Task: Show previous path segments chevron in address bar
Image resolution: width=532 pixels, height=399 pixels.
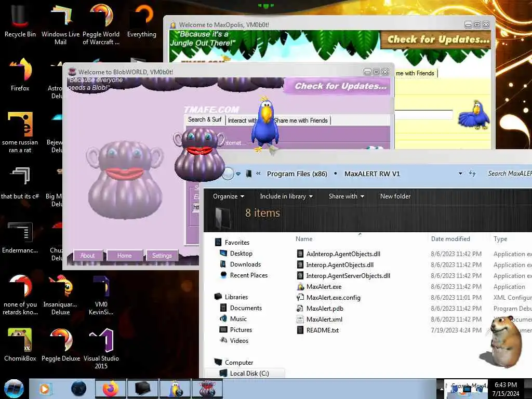Action: click(258, 174)
